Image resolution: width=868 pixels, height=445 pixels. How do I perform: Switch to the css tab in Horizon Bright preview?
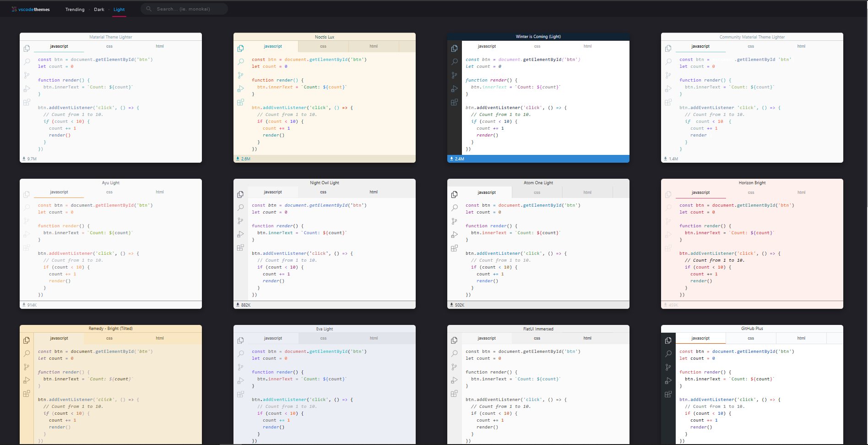pos(751,192)
